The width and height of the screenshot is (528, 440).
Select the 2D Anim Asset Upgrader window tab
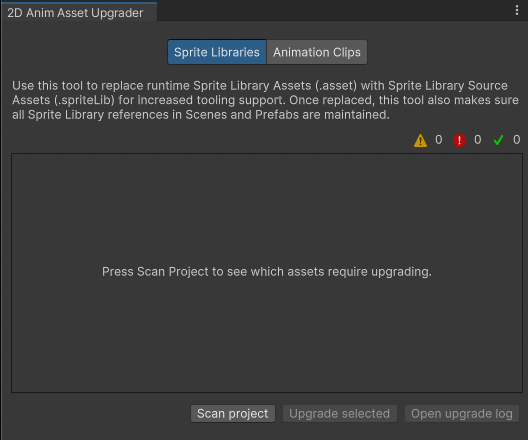click(75, 13)
